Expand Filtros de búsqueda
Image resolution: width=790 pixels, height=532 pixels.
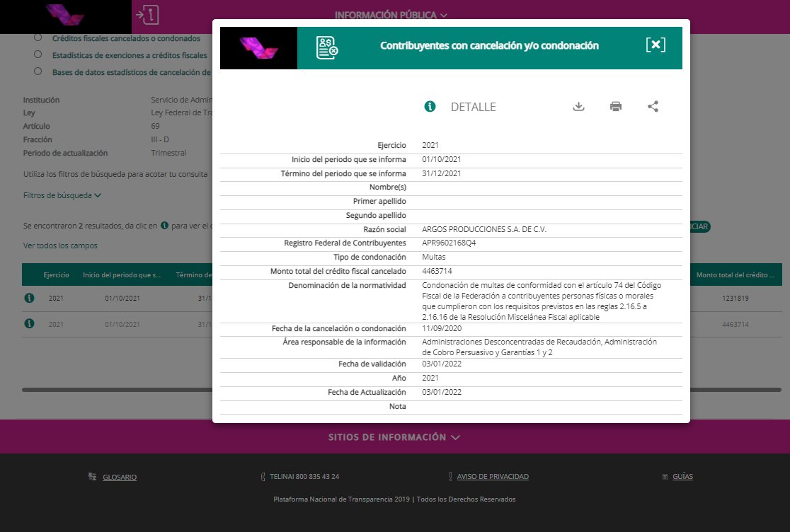click(x=62, y=195)
